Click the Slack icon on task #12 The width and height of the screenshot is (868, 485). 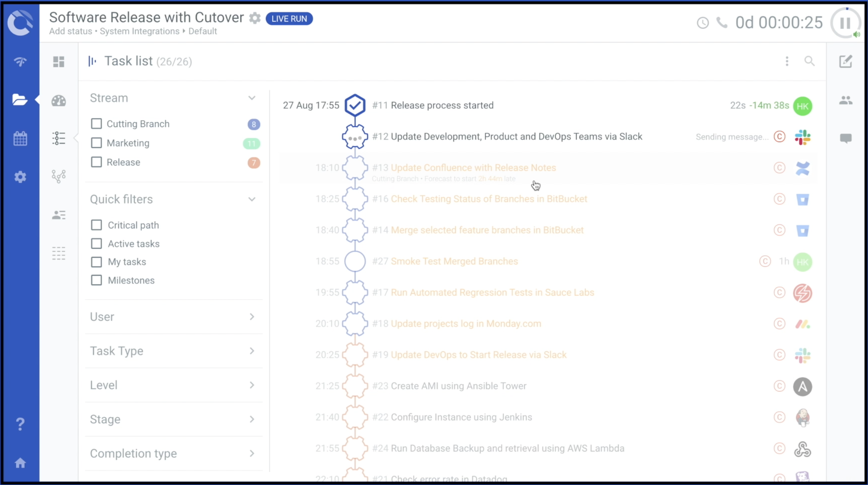(803, 137)
